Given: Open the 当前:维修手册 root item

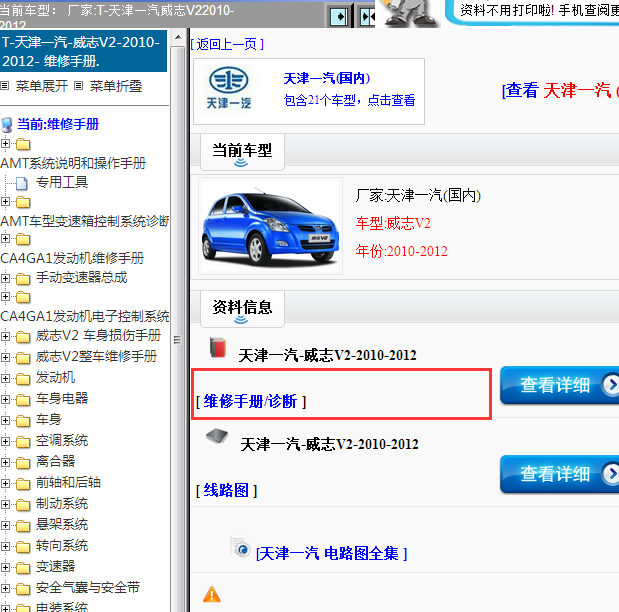Looking at the screenshot, I should pyautogui.click(x=58, y=124).
